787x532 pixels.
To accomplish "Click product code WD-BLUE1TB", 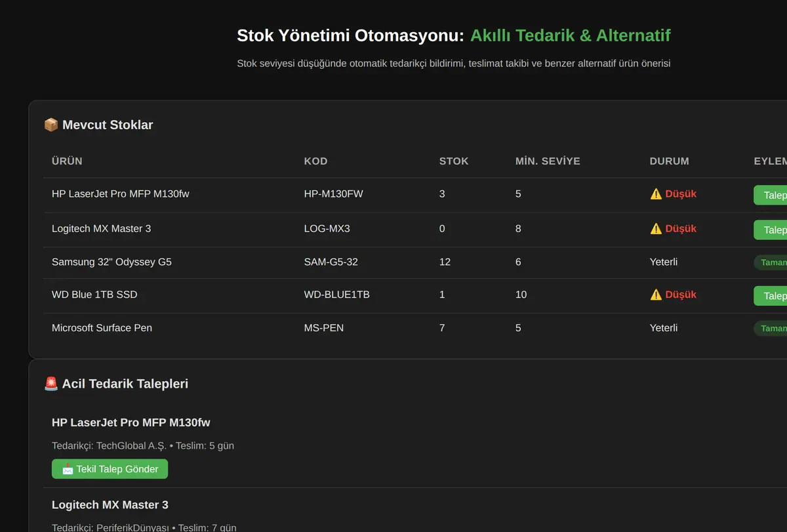I will click(337, 295).
